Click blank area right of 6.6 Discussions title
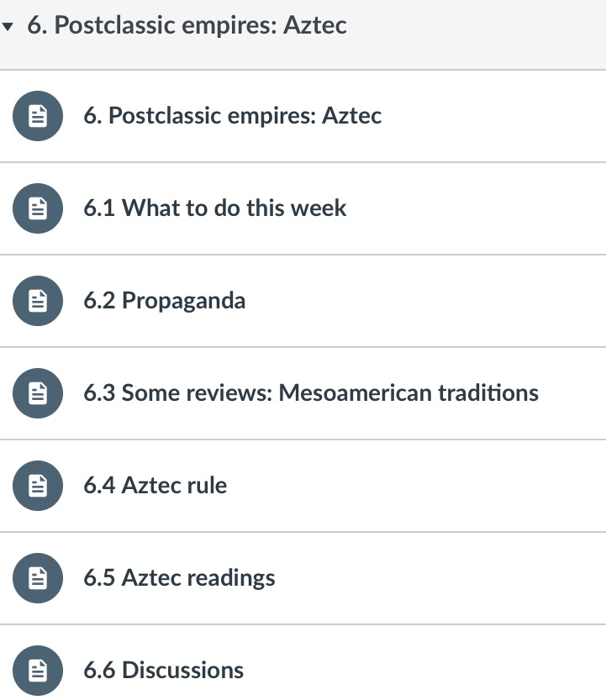 420,670
